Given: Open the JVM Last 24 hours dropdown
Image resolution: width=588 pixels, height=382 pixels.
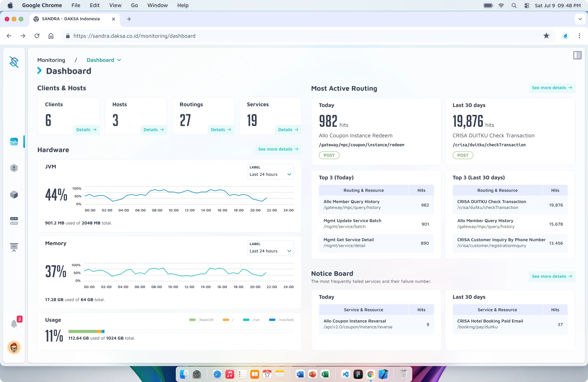Looking at the screenshot, I should click(x=270, y=172).
